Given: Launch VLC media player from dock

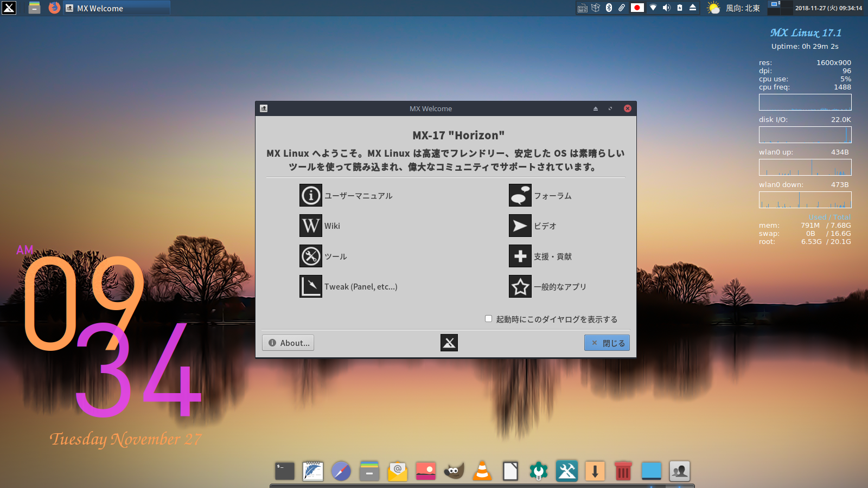Looking at the screenshot, I should [482, 471].
